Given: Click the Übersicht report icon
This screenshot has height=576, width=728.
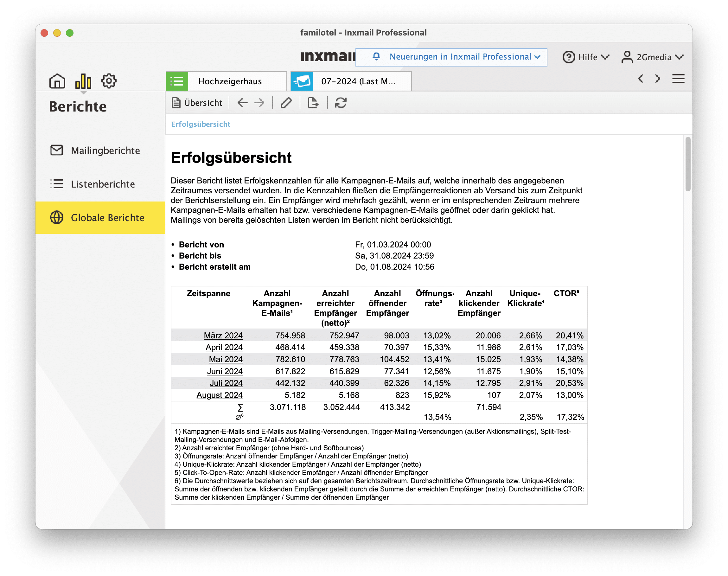Looking at the screenshot, I should (x=177, y=103).
